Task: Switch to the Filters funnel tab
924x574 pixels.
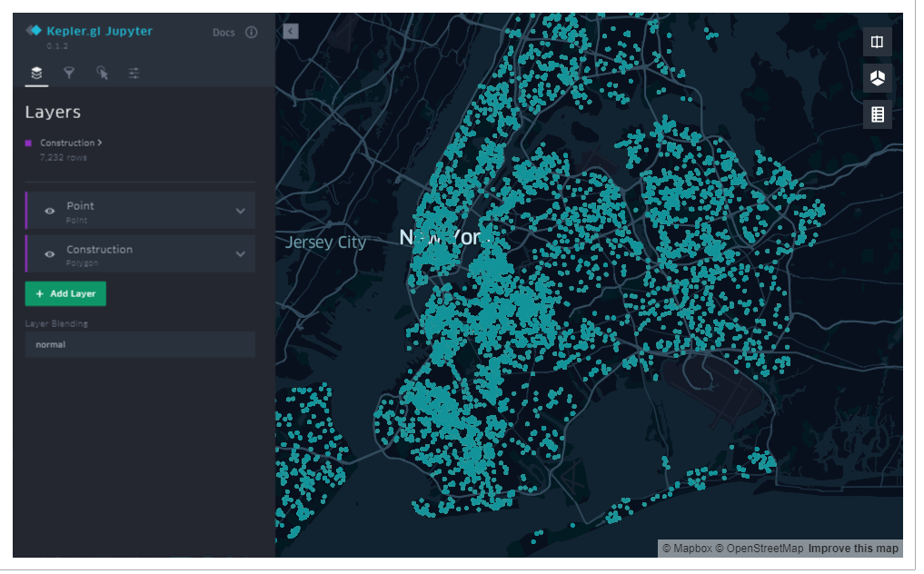Action: pos(69,73)
